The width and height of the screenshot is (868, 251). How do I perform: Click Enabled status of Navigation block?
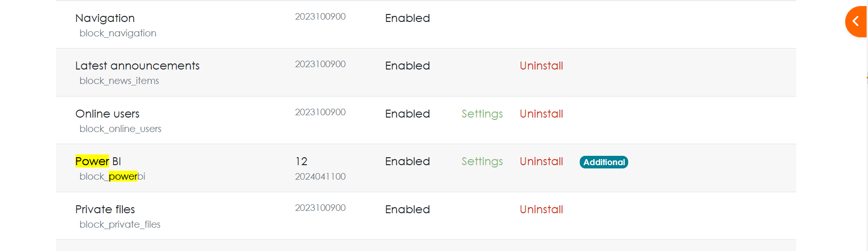407,18
